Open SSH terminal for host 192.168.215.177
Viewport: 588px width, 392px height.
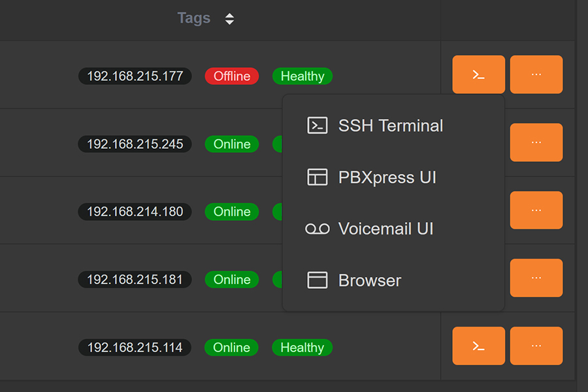point(478,74)
